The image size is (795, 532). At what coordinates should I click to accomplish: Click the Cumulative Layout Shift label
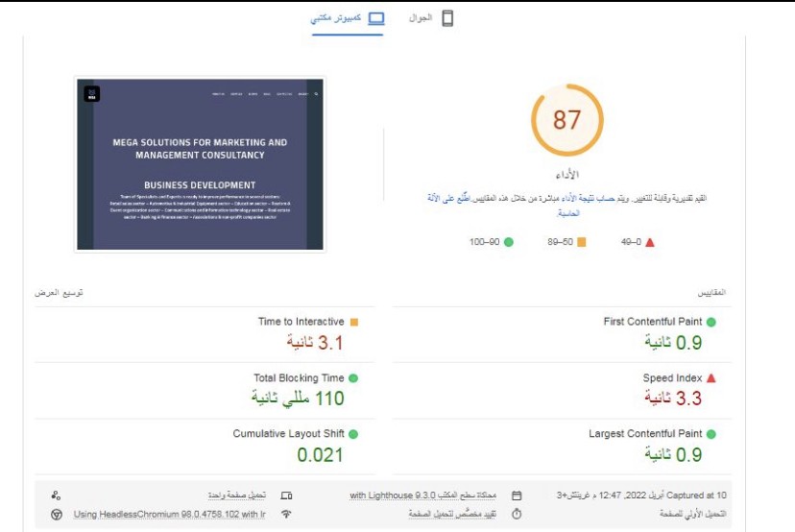coord(288,434)
